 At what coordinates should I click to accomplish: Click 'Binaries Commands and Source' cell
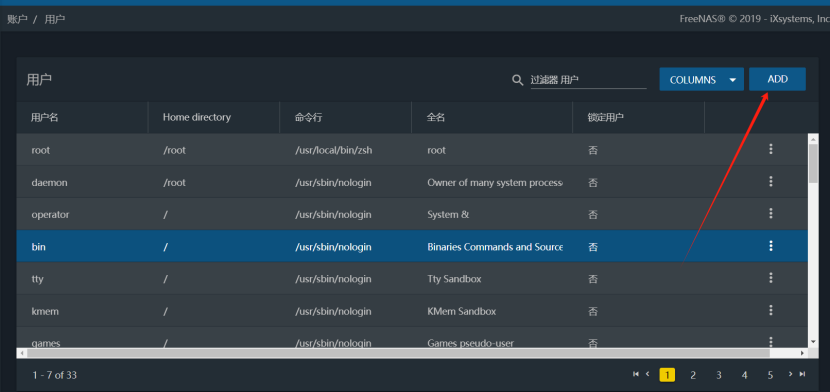coord(495,247)
